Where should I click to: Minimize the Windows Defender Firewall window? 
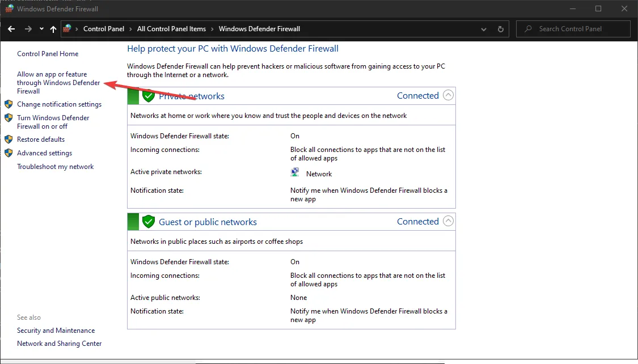[572, 9]
